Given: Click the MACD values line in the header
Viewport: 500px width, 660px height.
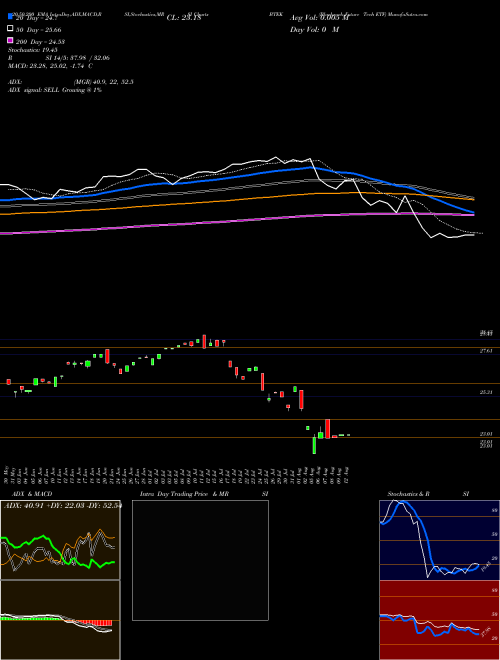Looking at the screenshot, I should (51, 66).
